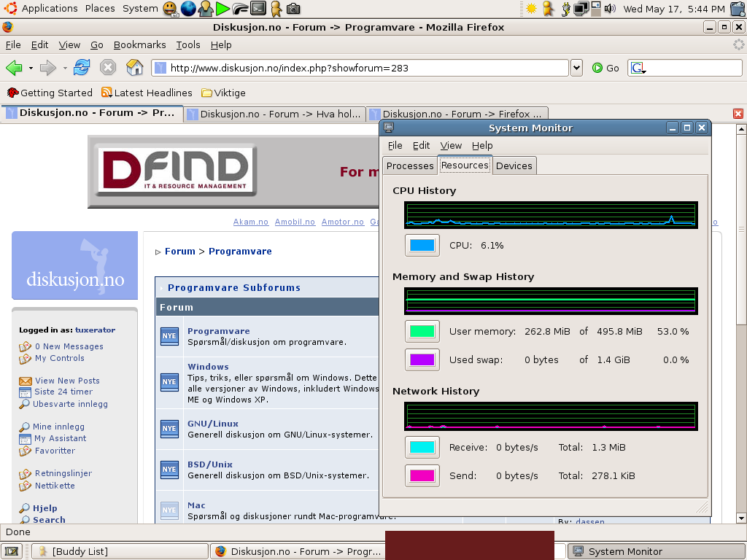
Task: Close the current Firefox tab with red X
Action: pyautogui.click(x=738, y=114)
